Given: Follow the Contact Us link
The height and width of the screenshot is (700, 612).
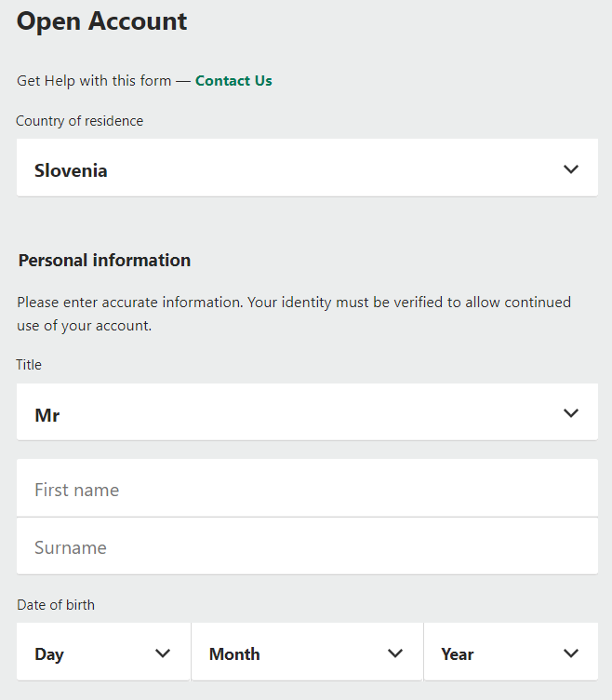Looking at the screenshot, I should click(x=233, y=81).
